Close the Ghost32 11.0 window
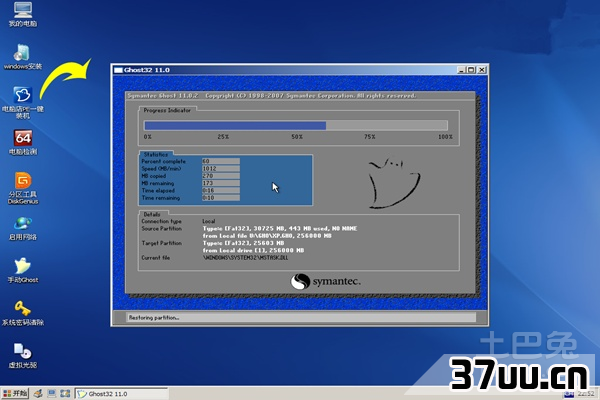This screenshot has width=600, height=400. coord(482,70)
